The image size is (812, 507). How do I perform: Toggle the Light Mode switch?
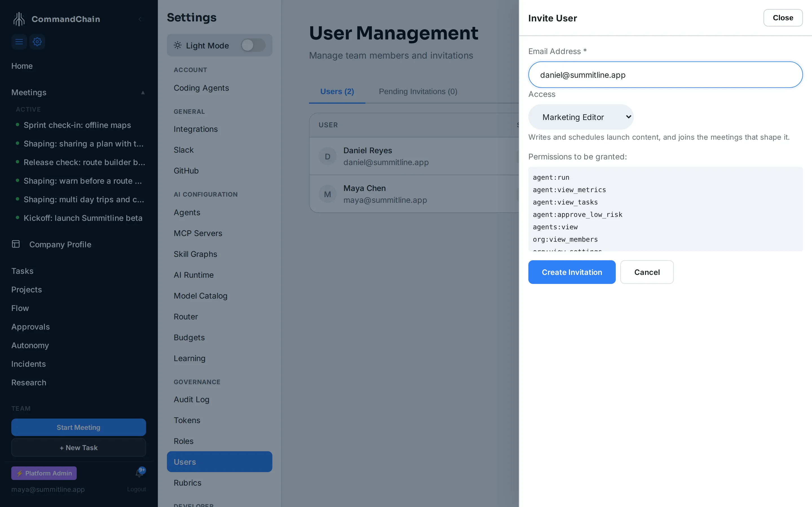click(253, 45)
